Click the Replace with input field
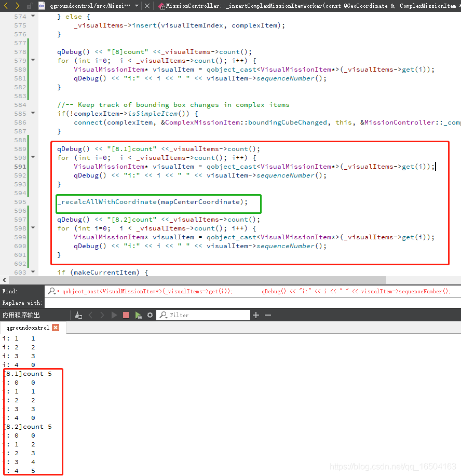Screen dimensions: 461x476 [x=253, y=303]
